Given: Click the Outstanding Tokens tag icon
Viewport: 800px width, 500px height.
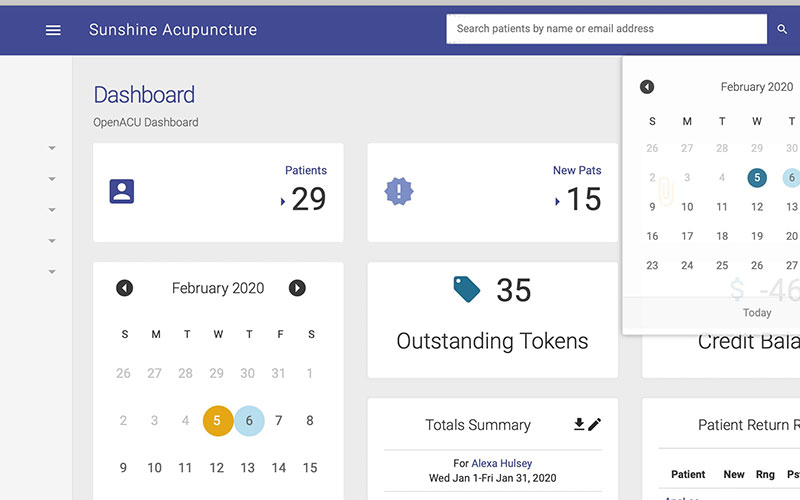Looking at the screenshot, I should coord(466,289).
